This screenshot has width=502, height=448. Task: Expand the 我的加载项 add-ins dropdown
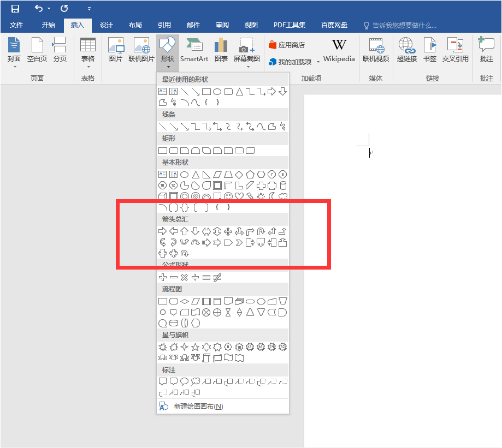[318, 62]
